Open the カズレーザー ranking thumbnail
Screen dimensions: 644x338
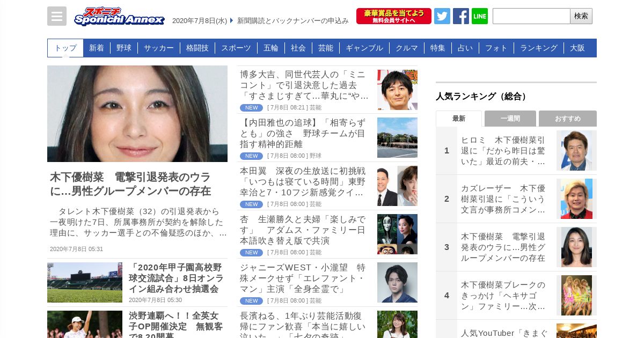pyautogui.click(x=576, y=199)
